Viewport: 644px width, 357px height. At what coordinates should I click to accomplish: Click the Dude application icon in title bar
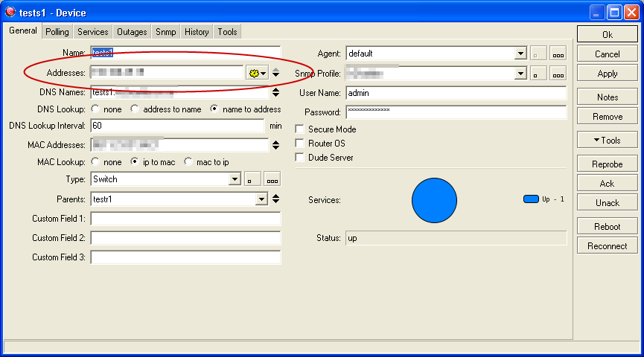tap(10, 12)
